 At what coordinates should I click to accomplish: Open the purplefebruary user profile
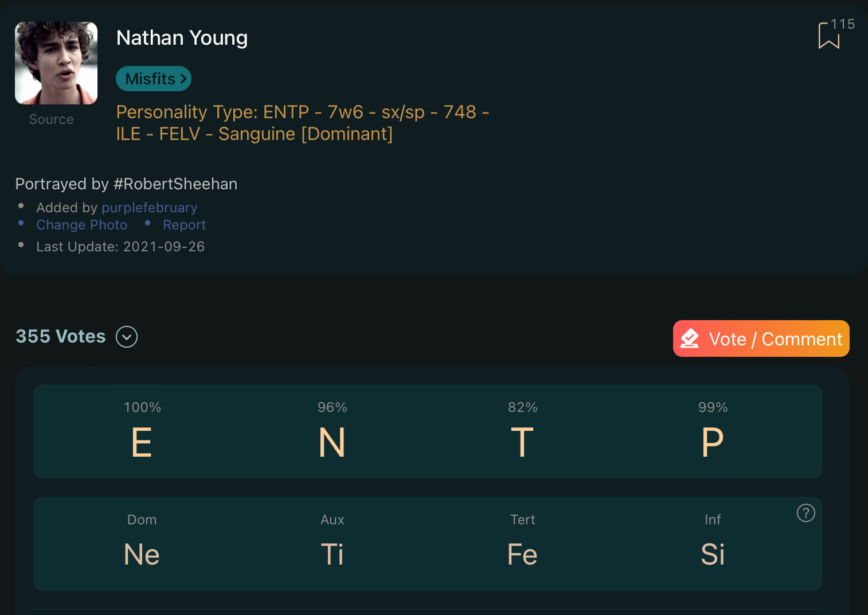150,208
